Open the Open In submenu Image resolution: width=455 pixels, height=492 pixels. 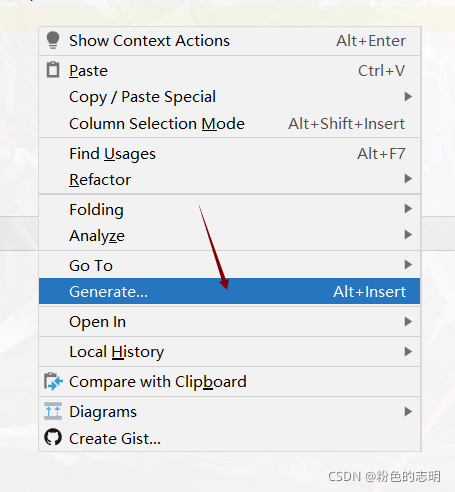[x=229, y=321]
